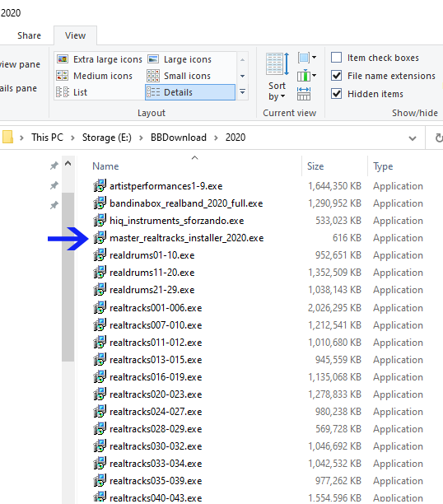The height and width of the screenshot is (504, 443).
Task: Select realtracks024-027.exe icon
Action: (100, 411)
